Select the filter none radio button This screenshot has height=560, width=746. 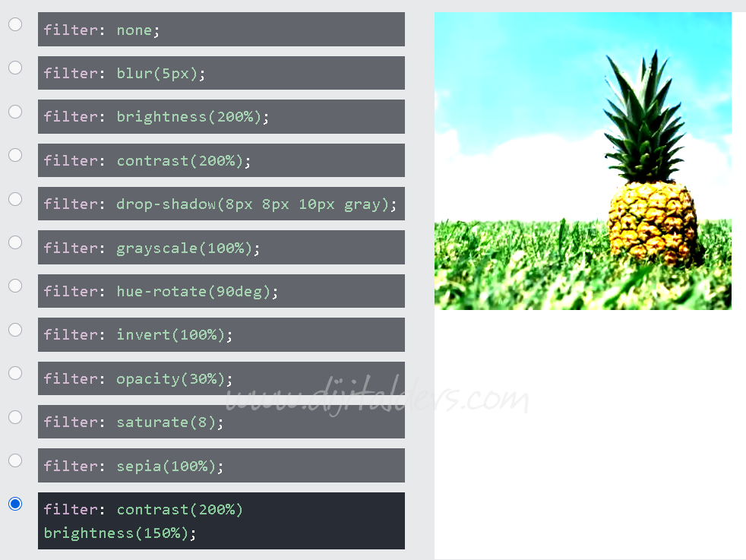[x=15, y=24]
